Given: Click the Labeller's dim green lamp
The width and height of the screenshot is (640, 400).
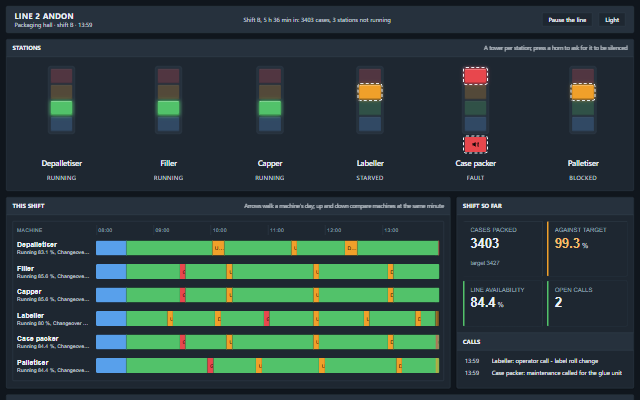Looking at the screenshot, I should point(370,108).
